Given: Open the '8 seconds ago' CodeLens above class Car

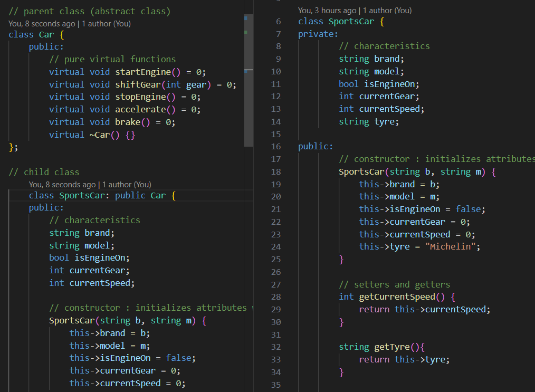Looking at the screenshot, I should [x=70, y=24].
